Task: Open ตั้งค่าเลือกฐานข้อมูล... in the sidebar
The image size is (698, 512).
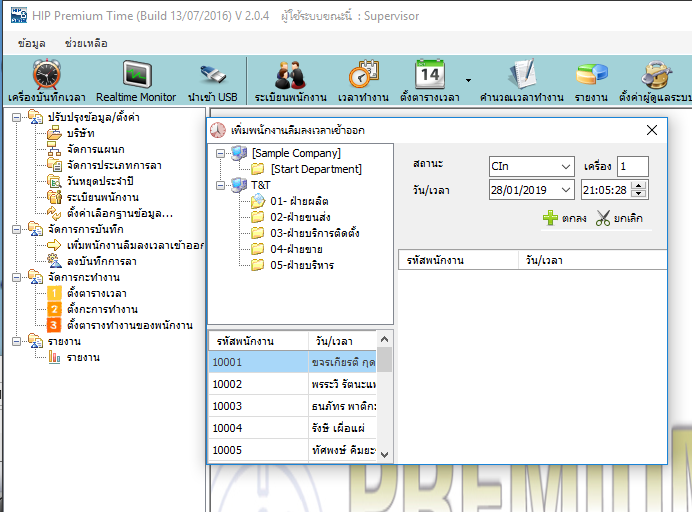Action: [120, 214]
